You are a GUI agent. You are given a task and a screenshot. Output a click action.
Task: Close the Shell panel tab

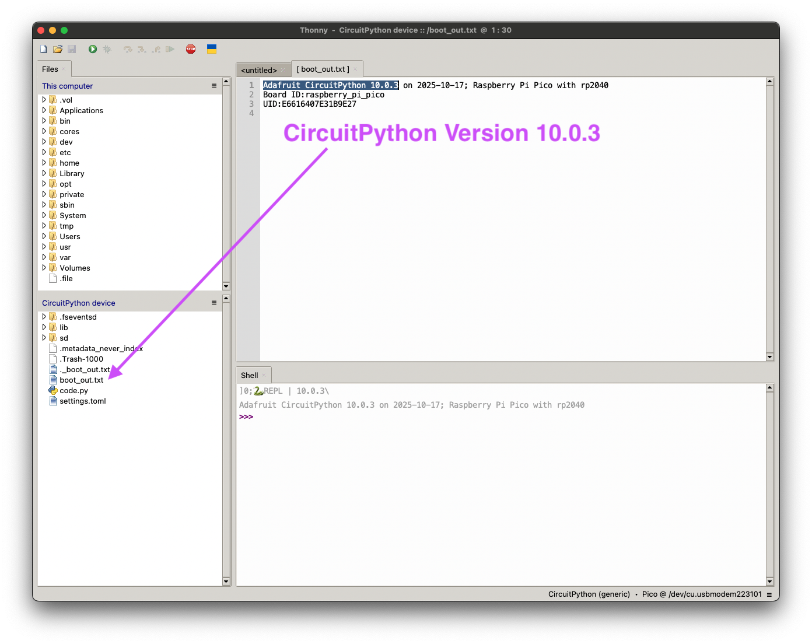264,376
